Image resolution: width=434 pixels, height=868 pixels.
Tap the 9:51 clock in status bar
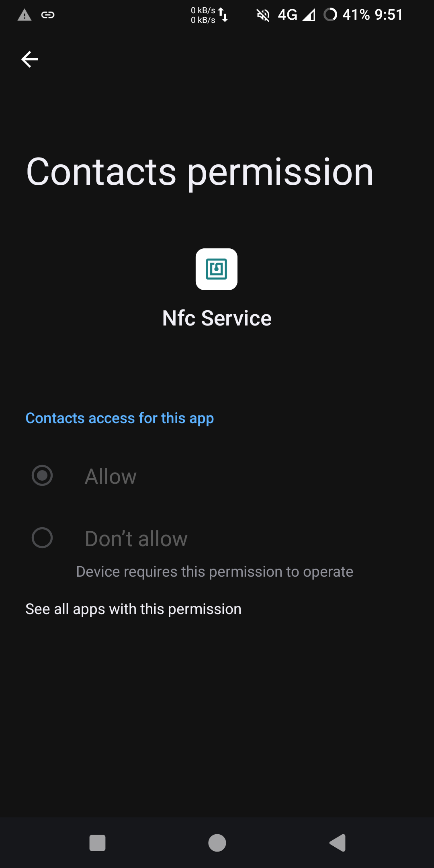tap(389, 15)
